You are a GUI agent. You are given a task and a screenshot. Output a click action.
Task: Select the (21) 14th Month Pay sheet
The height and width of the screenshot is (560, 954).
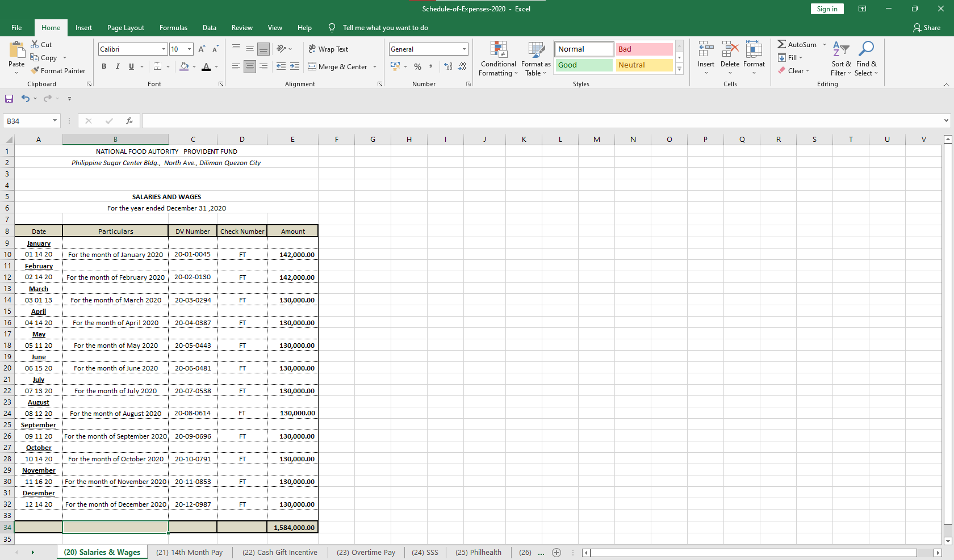(x=190, y=553)
